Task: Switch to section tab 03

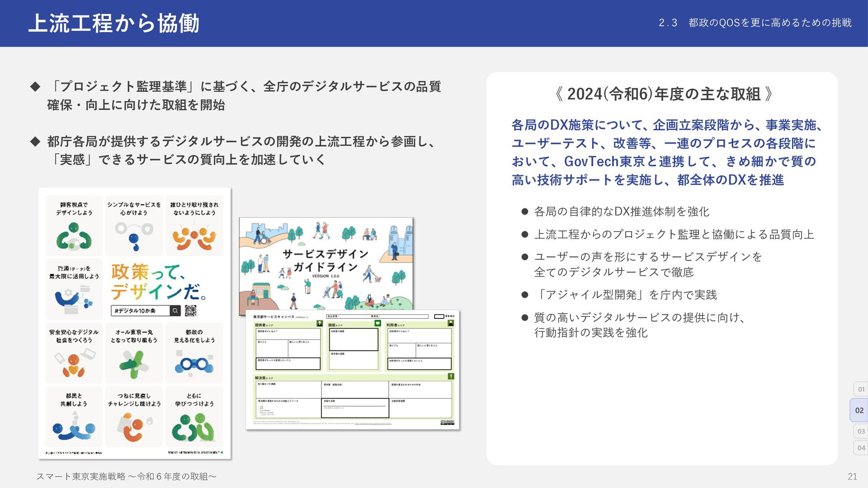Action: point(861,431)
